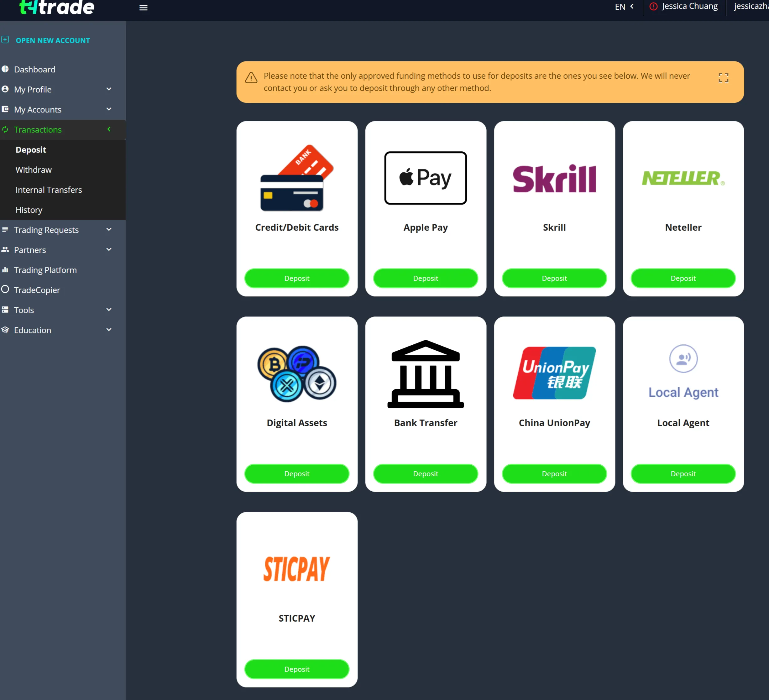Deposit with Neteller
The height and width of the screenshot is (700, 769).
(x=683, y=278)
